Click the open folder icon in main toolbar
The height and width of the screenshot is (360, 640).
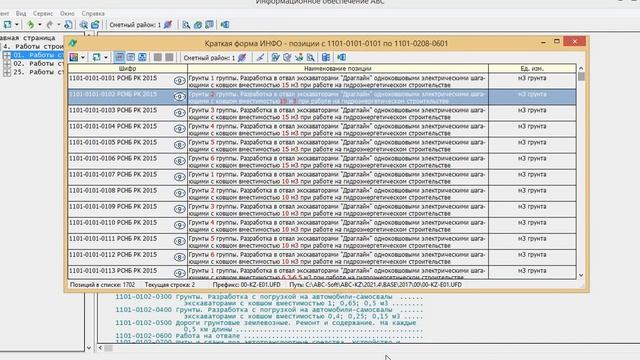click(96, 24)
